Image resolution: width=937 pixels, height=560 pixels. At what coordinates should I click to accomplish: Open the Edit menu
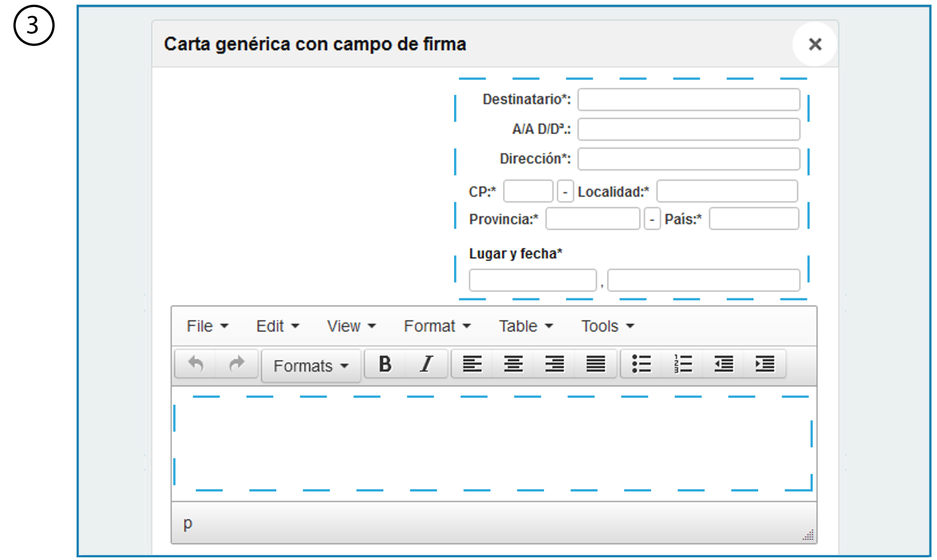coord(277,326)
